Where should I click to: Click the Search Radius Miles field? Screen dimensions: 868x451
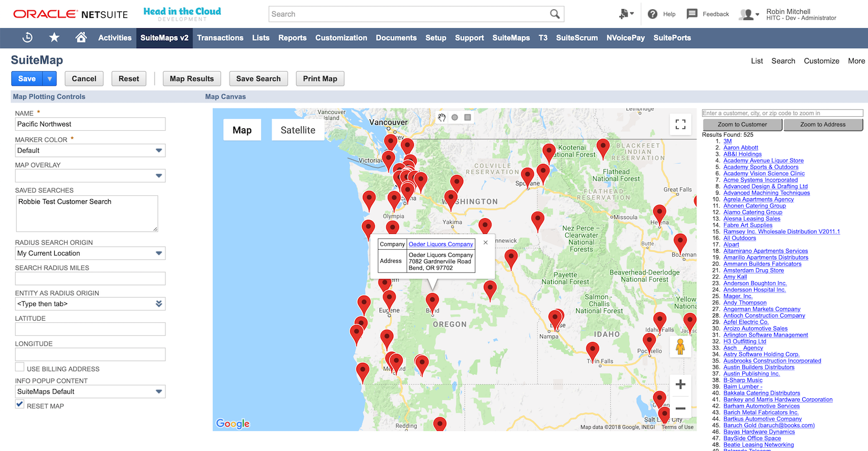pos(90,278)
